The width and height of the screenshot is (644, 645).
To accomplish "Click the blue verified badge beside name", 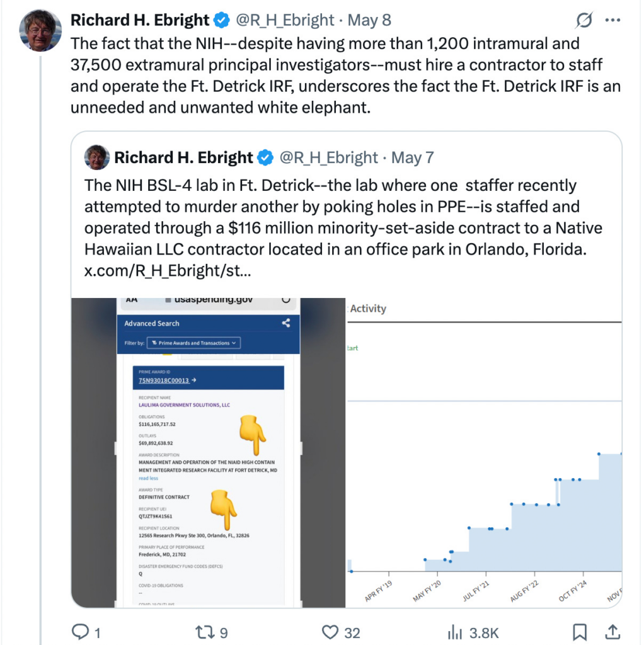I will click(221, 20).
